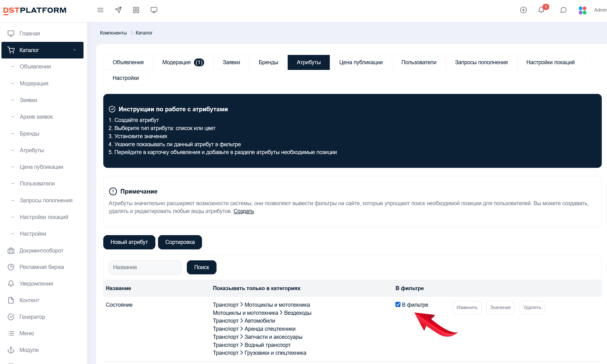Uncheck the 'В фильтре' checkbox for Состояние
Viewport: 607px width, 364px height.
pos(398,304)
